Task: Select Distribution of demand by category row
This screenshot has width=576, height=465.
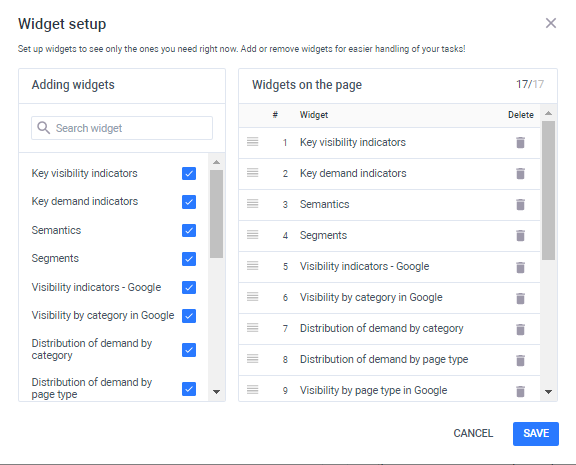Action: coord(389,329)
